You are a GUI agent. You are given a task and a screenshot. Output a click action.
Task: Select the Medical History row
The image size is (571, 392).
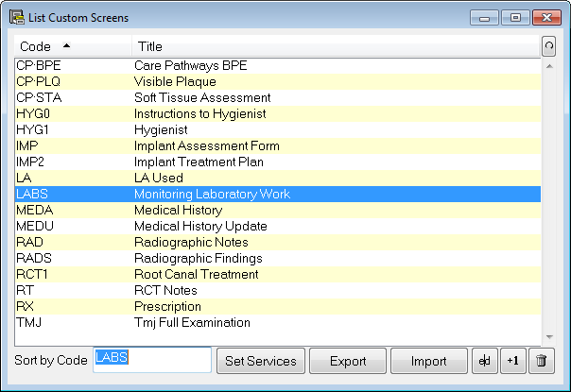click(x=278, y=210)
